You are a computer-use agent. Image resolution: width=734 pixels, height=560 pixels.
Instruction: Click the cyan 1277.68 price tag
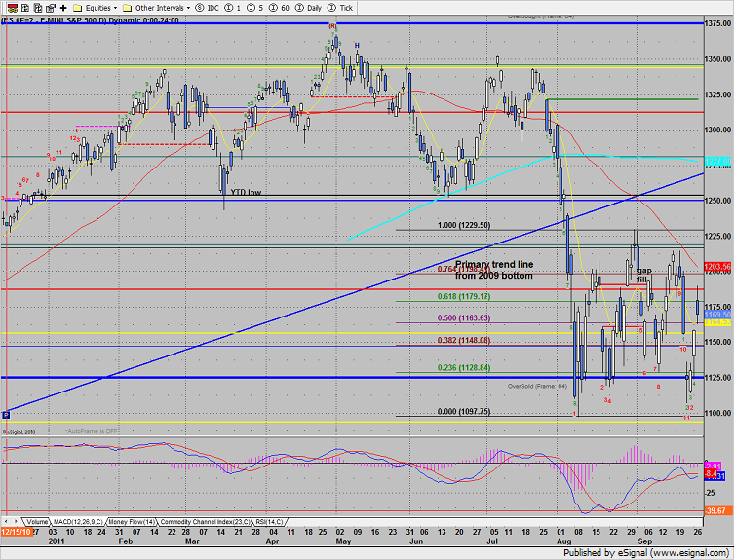tap(718, 162)
